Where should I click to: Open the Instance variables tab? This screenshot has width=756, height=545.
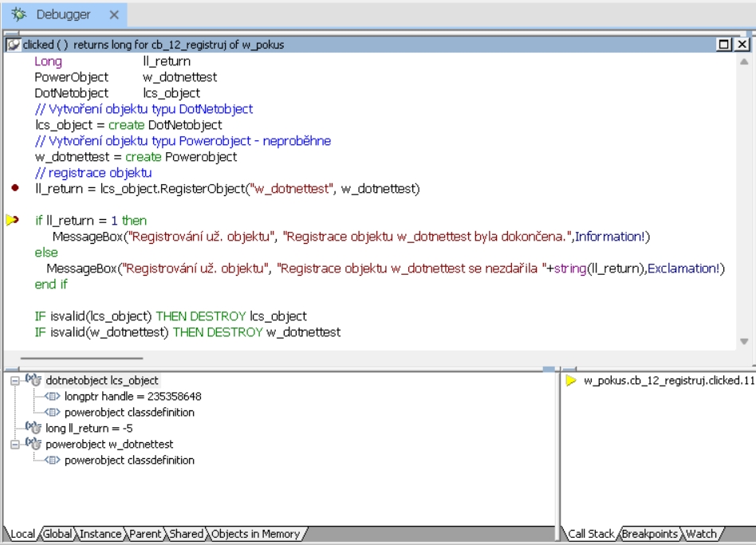tap(100, 534)
